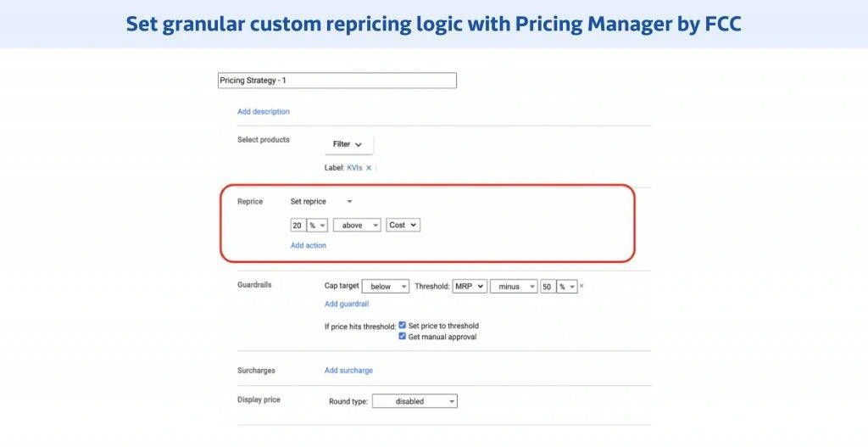This screenshot has width=868, height=447.
Task: Open the above comparison dropdown
Action: pos(357,225)
